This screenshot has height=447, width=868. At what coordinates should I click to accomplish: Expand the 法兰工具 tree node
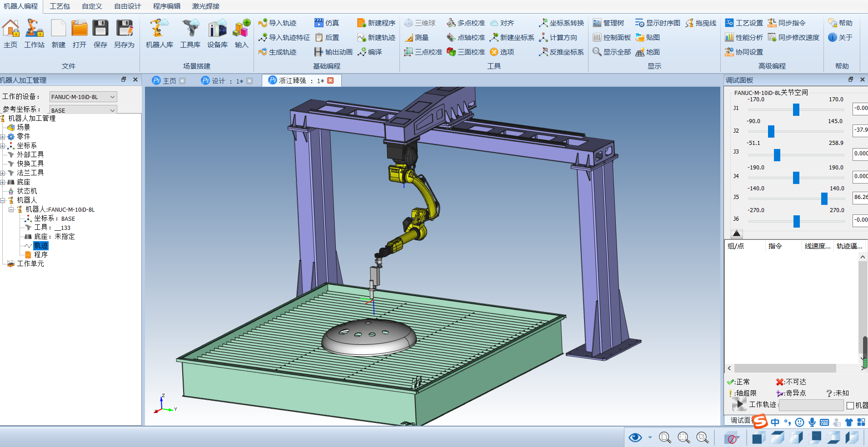click(x=3, y=173)
